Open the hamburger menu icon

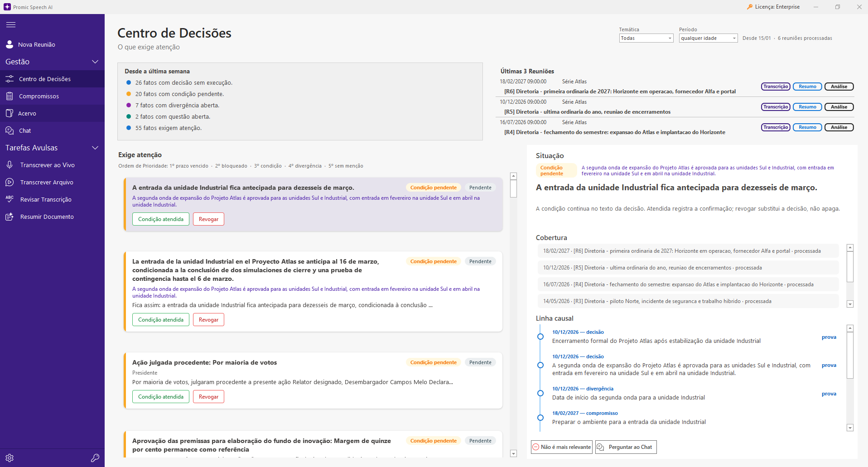11,25
